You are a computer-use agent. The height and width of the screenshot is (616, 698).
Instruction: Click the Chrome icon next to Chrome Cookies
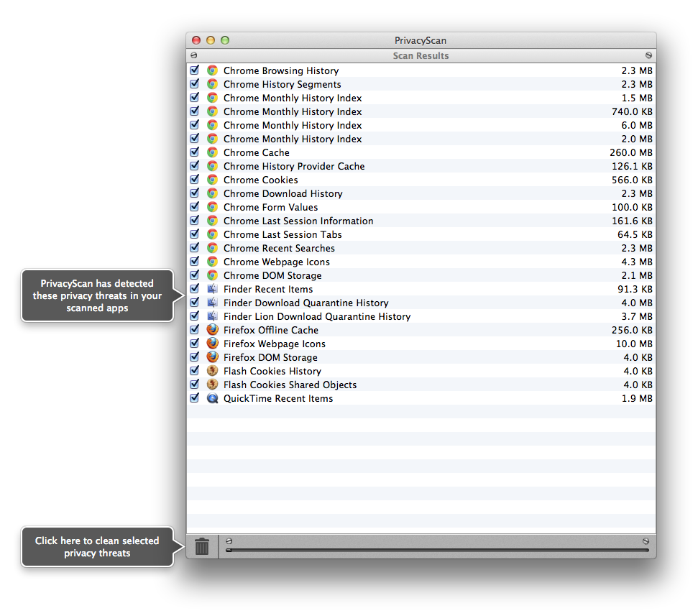[x=212, y=180]
